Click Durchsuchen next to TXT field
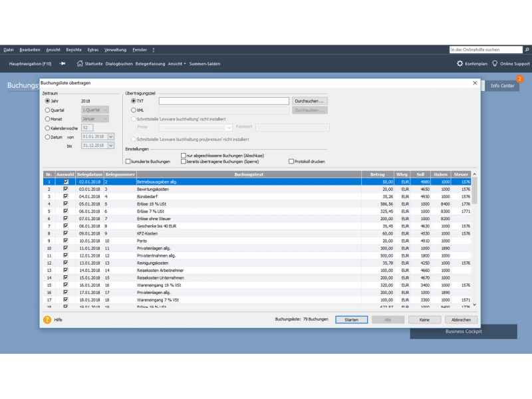The height and width of the screenshot is (399, 532). pyautogui.click(x=310, y=101)
